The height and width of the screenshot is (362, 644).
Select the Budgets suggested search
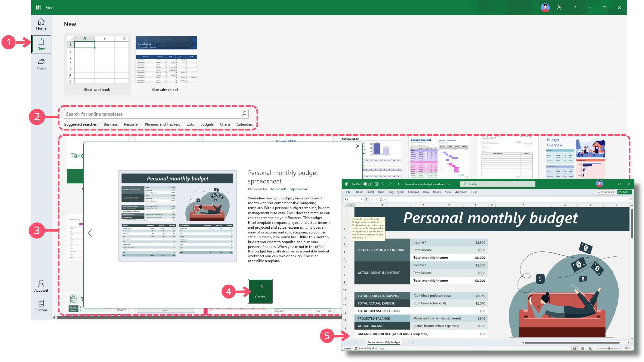coord(207,124)
